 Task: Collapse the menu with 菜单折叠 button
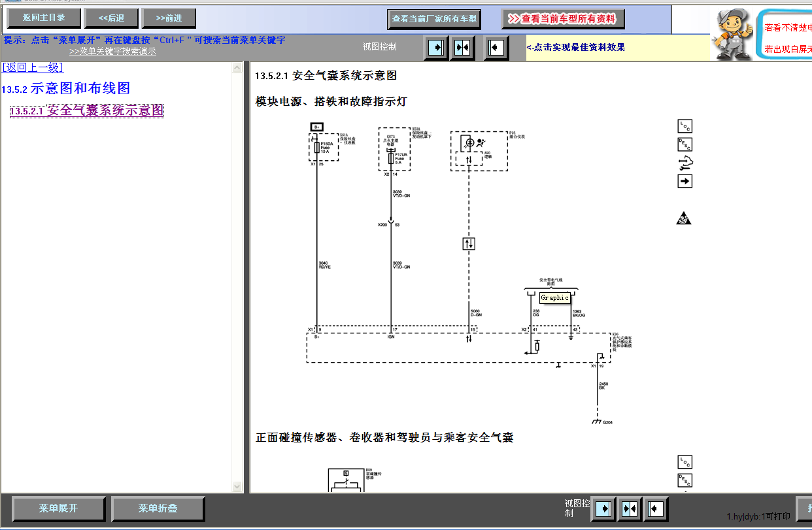(158, 508)
